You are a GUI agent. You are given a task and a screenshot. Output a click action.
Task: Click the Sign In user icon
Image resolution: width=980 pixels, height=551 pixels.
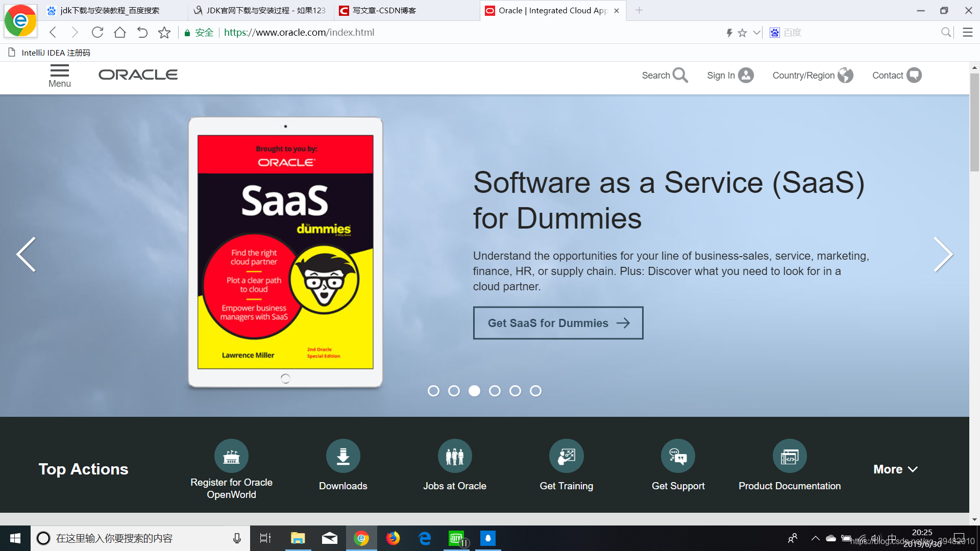pos(746,75)
